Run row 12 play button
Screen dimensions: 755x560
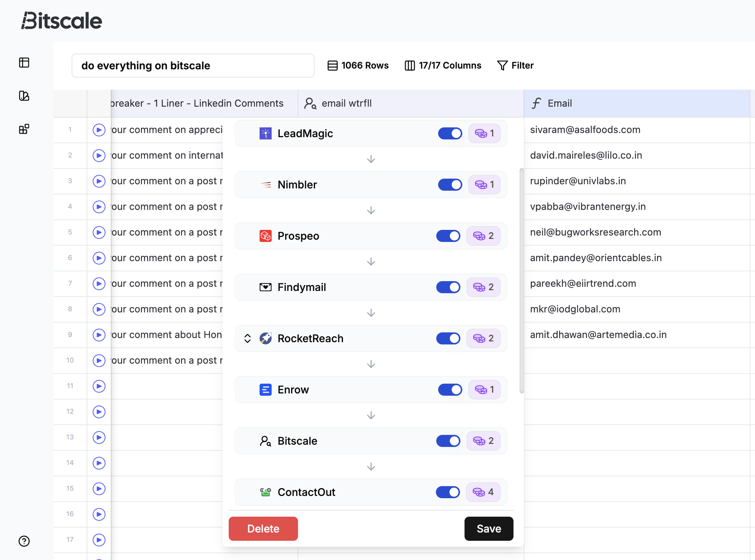[99, 412]
